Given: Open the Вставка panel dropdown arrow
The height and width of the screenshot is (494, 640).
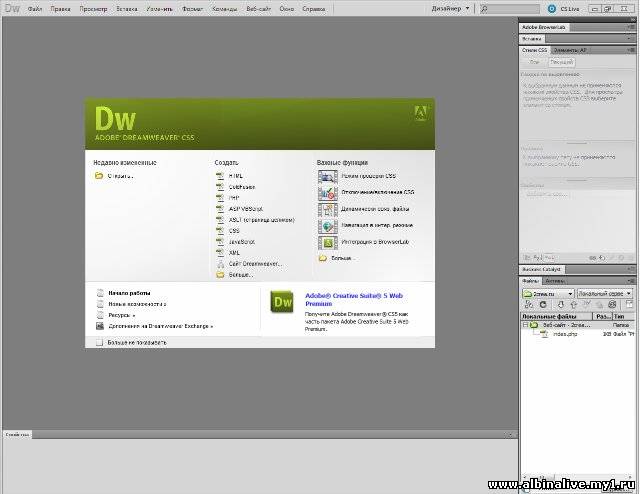Looking at the screenshot, I should 630,38.
